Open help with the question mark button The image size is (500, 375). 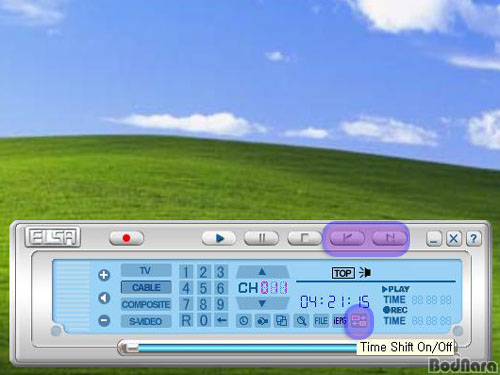[473, 238]
